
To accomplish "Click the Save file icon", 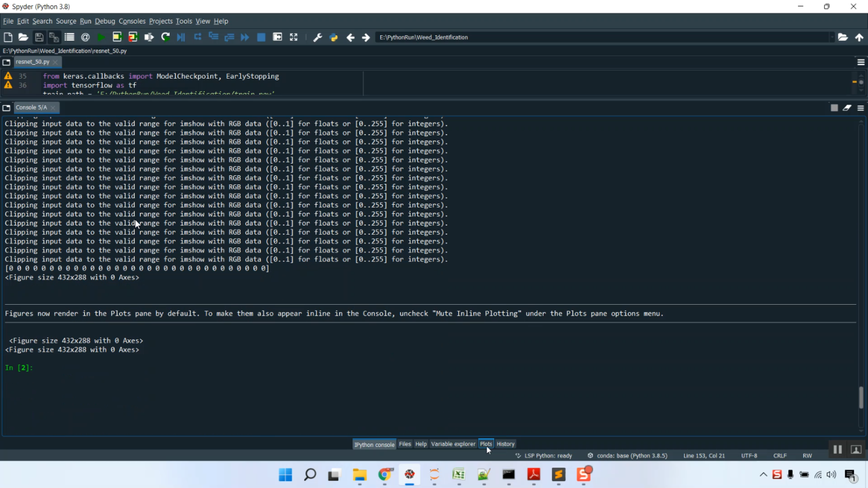I will (x=39, y=37).
